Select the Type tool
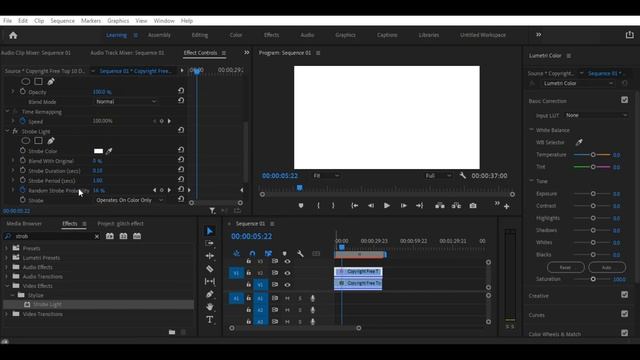640x360 pixels. coord(209,320)
